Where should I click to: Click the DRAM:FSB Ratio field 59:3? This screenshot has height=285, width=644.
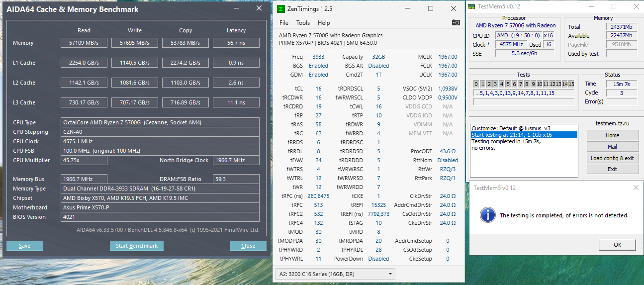coord(236,179)
